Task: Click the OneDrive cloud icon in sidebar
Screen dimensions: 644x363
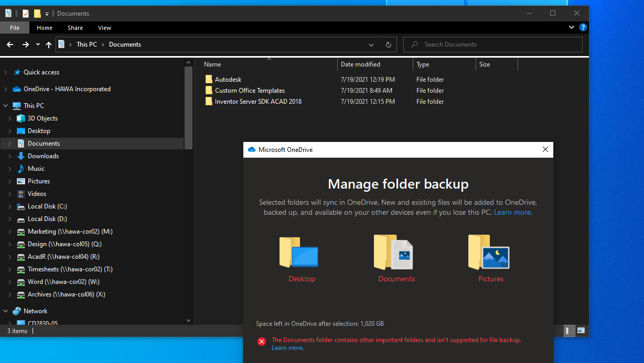Action: [17, 89]
